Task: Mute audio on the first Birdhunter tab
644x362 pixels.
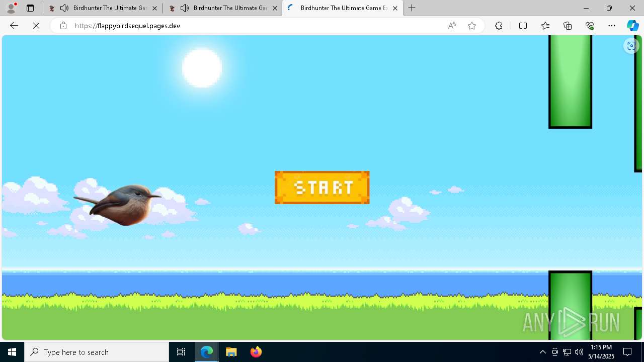Action: [64, 8]
